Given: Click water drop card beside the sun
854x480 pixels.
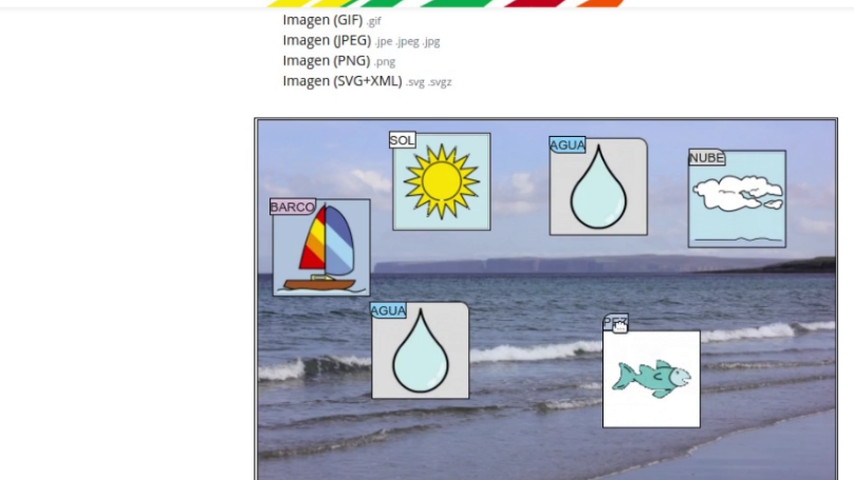Looking at the screenshot, I should [598, 187].
